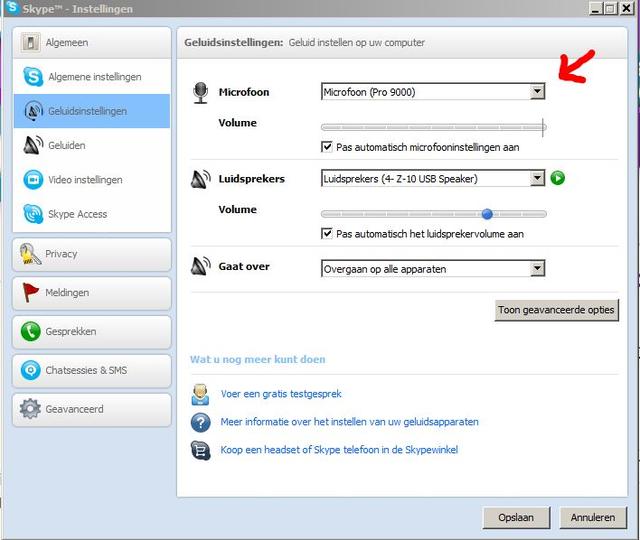Click the microphone icon beside Microfoon

200,93
